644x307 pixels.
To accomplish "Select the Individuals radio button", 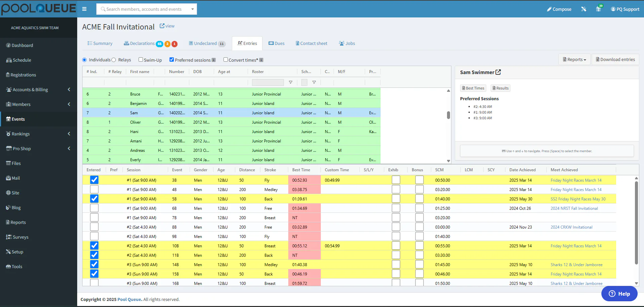I will click(x=85, y=60).
